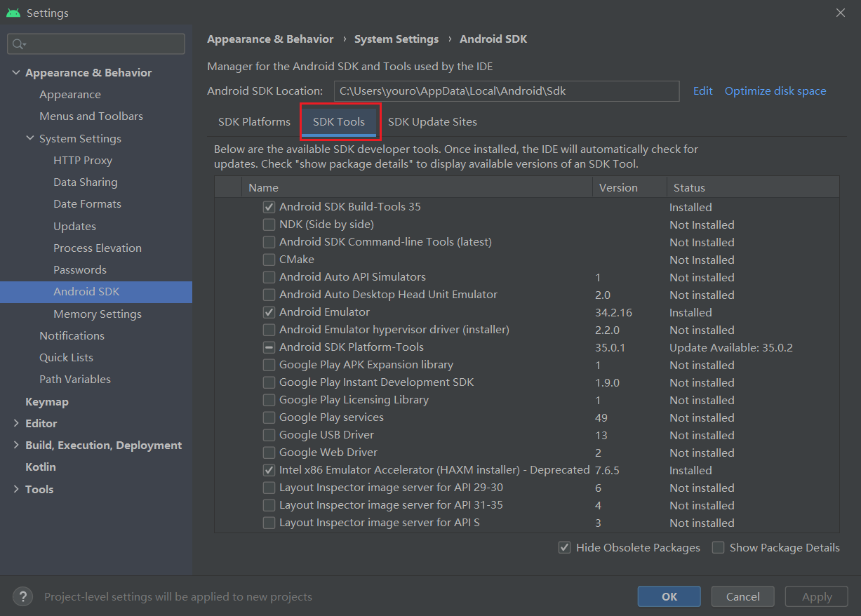The image size is (861, 616).
Task: Select Google Play Instant Development SDK row
Action: click(526, 382)
